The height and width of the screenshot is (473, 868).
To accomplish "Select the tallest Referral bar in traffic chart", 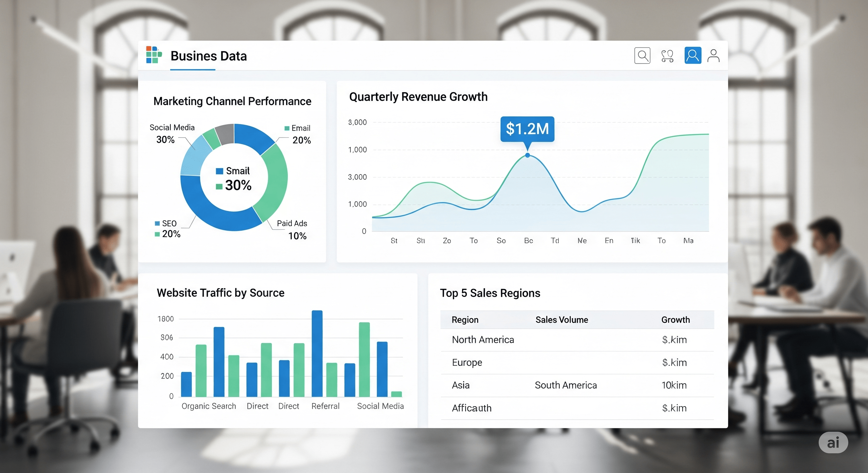I will (317, 354).
